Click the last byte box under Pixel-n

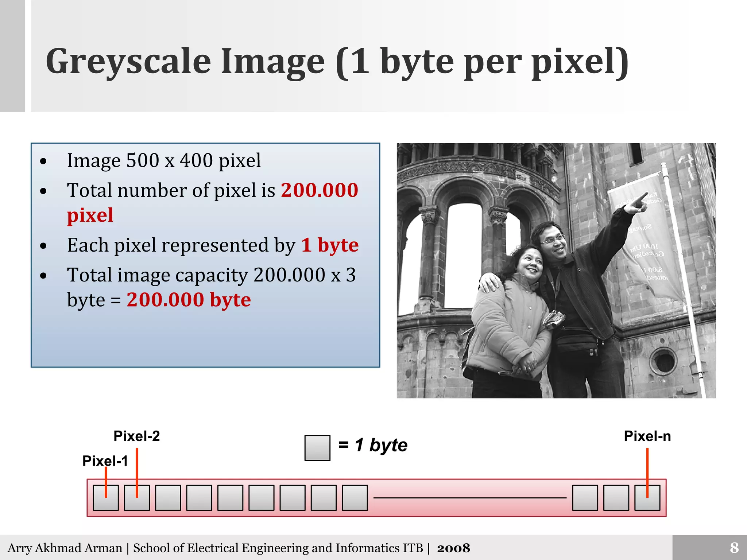[x=647, y=498]
